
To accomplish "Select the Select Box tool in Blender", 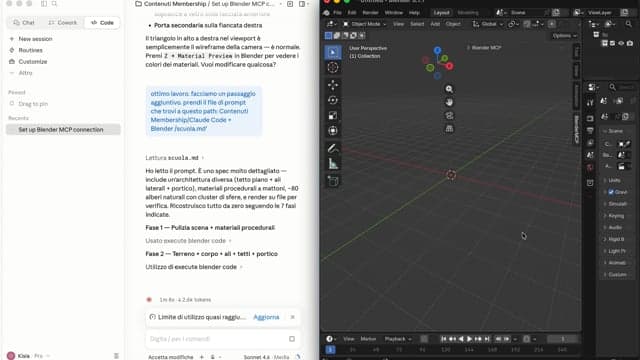I will (x=333, y=52).
